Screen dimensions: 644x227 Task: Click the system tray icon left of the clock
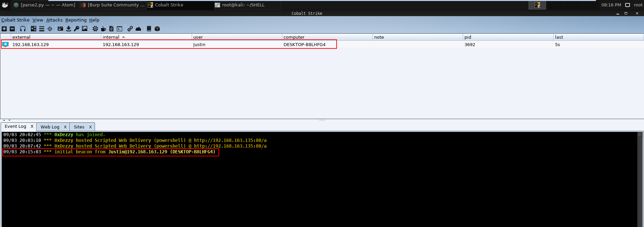click(537, 5)
